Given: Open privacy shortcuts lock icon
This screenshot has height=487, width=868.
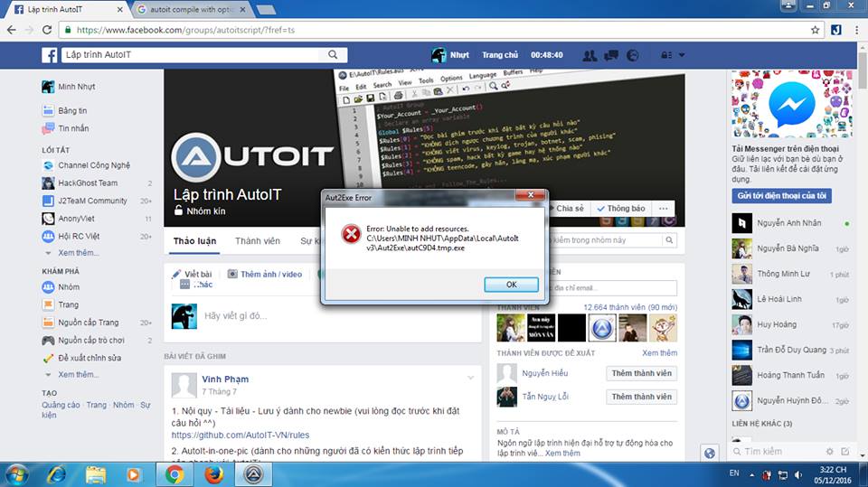Looking at the screenshot, I should [x=666, y=55].
